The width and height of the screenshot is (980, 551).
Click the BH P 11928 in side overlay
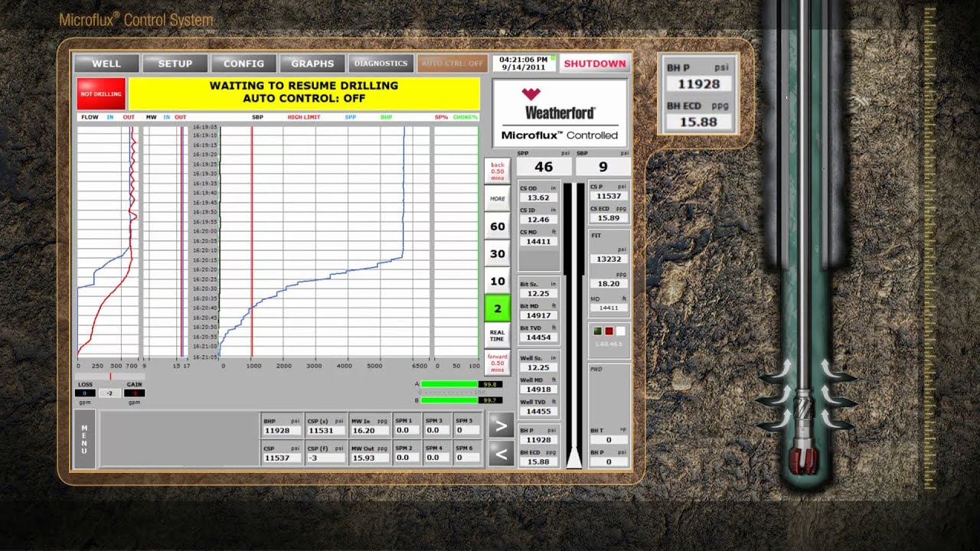[x=698, y=83]
